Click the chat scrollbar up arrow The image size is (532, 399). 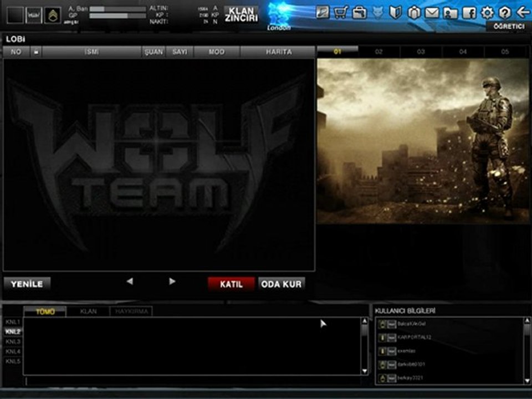[365, 321]
